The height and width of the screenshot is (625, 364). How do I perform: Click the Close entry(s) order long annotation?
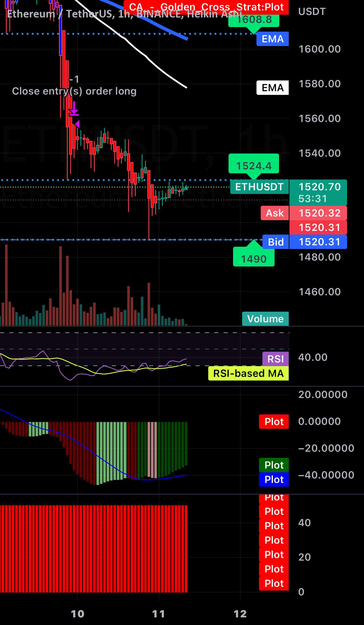click(74, 91)
